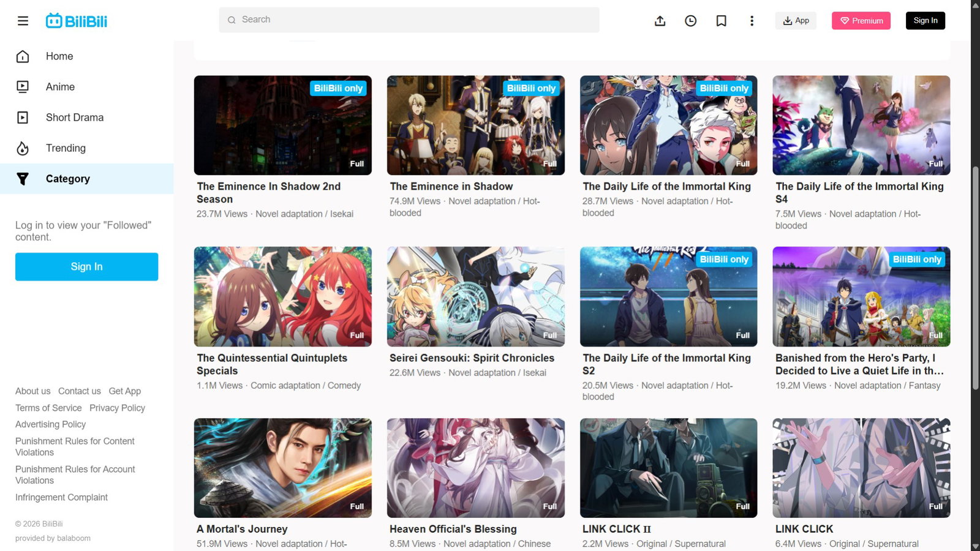Open the three-dot more options menu

click(x=752, y=21)
